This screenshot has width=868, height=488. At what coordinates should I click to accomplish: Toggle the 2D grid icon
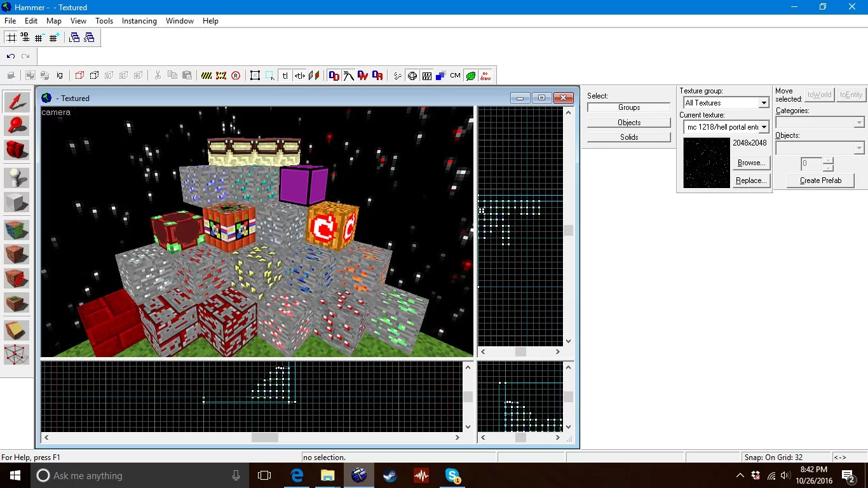point(11,37)
